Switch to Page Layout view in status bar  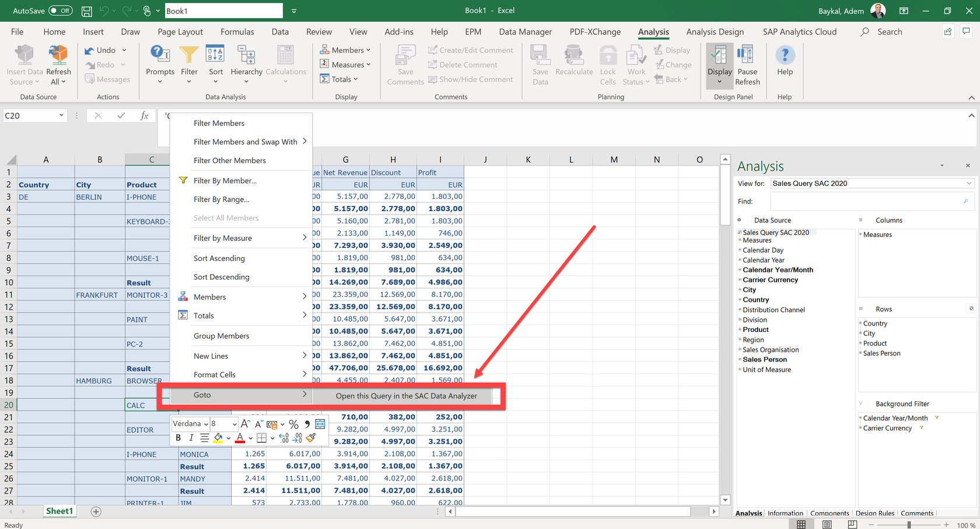(827, 524)
